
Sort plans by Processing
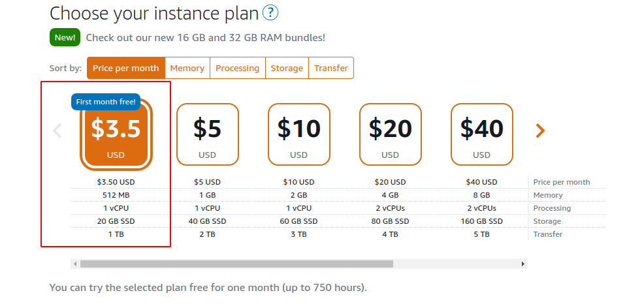coord(237,68)
